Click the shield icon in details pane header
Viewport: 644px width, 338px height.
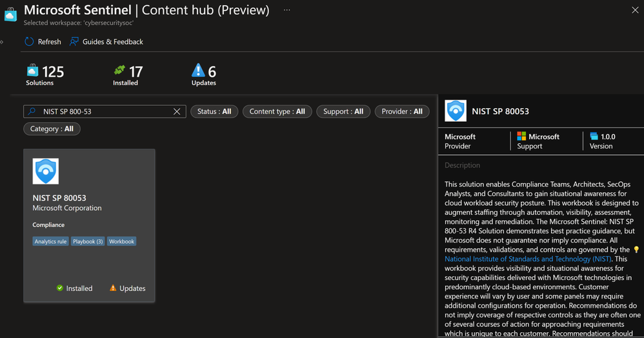point(456,111)
